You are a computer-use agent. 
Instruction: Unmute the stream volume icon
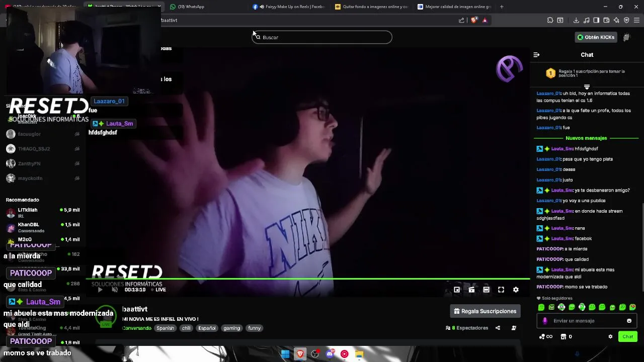click(x=115, y=290)
